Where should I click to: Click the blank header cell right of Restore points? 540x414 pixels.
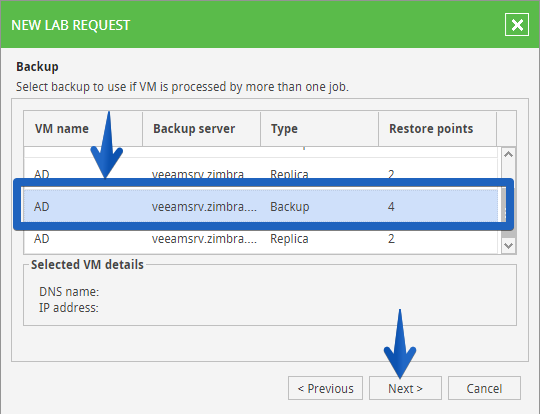point(506,129)
